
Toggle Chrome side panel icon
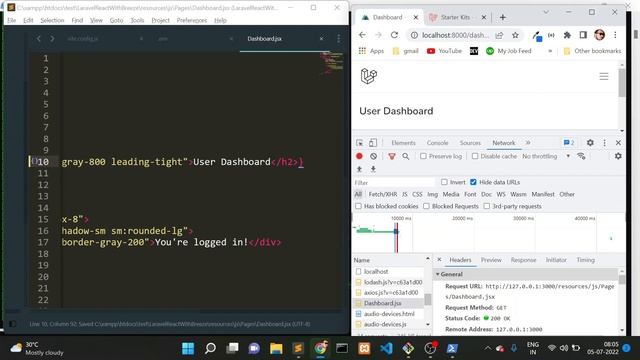click(x=583, y=36)
